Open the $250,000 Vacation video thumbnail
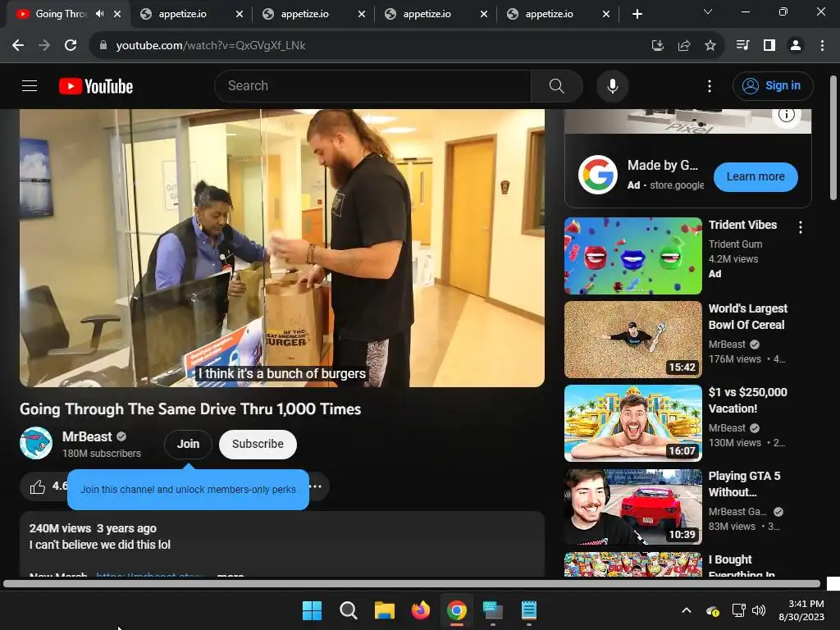Screen dimensions: 840x630 point(632,423)
